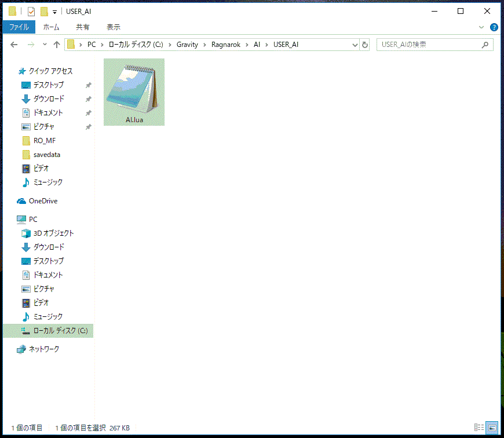The height and width of the screenshot is (438, 504).
Task: Open pinned デスクトップ under Quick Access
Action: tap(49, 85)
